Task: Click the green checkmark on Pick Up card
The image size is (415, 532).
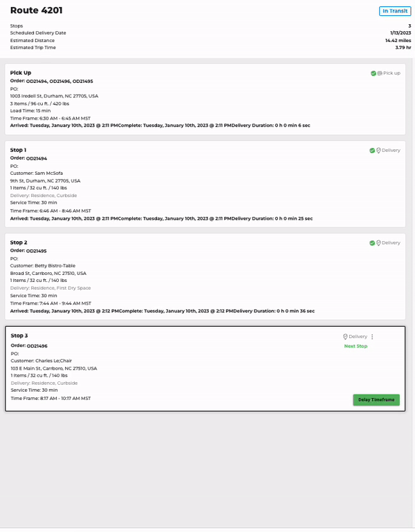Action: click(x=373, y=73)
